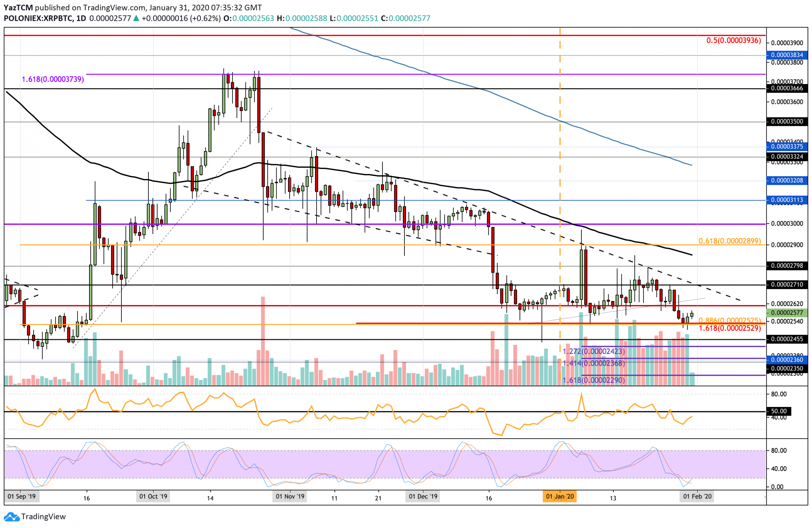This screenshot has width=812, height=528.
Task: Click the RSI 50.00 level tag
Action: pyautogui.click(x=779, y=412)
